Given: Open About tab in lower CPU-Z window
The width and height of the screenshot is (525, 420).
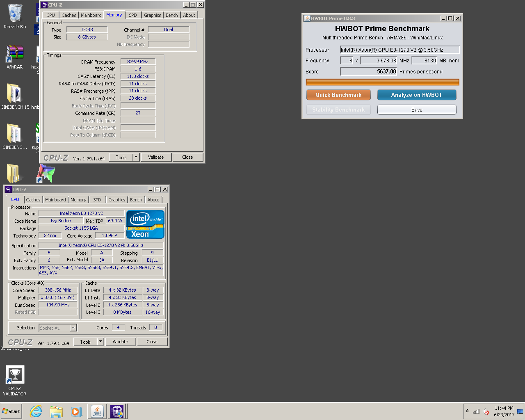Looking at the screenshot, I should [x=153, y=200].
